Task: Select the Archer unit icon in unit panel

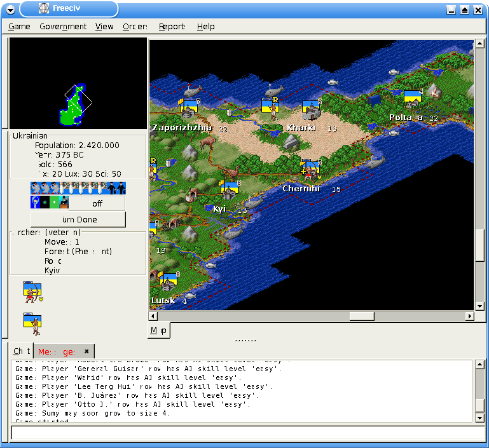Action: coord(32,292)
